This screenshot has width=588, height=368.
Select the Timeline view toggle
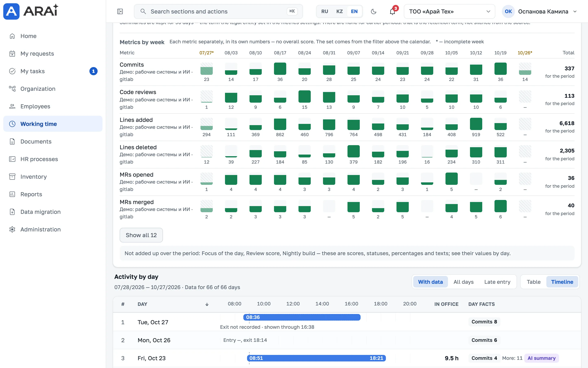[562, 282]
